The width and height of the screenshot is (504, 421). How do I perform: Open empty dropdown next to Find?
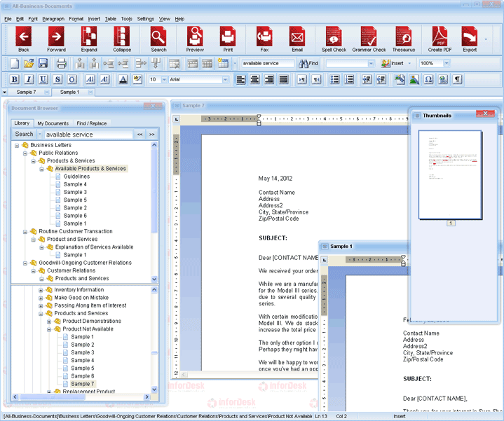coord(371,64)
